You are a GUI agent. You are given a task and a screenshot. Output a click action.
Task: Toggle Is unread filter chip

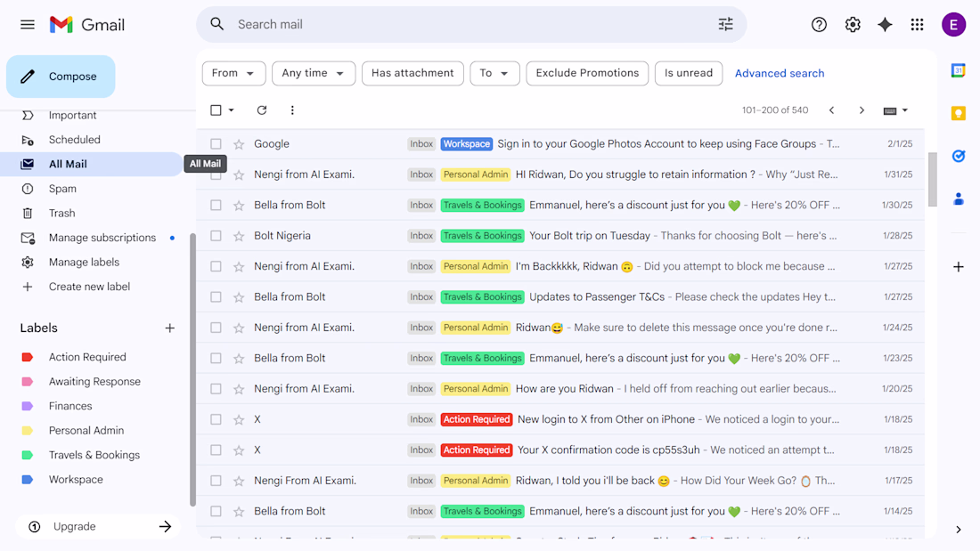tap(688, 73)
